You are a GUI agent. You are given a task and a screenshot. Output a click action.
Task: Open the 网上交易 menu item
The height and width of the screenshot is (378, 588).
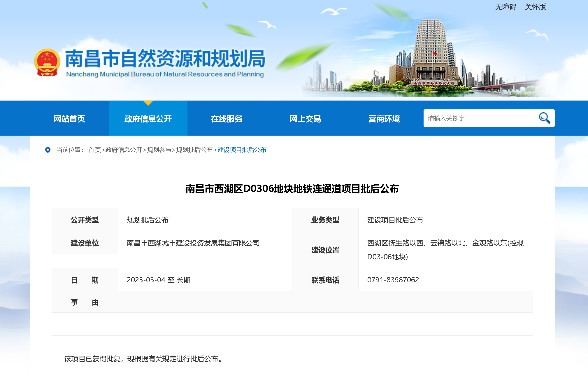[305, 119]
